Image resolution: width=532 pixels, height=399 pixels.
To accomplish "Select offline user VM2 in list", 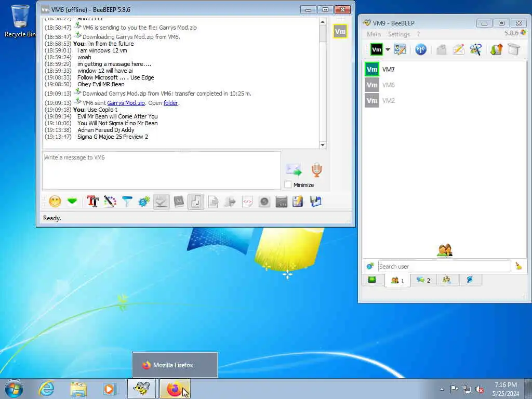I will (x=445, y=100).
